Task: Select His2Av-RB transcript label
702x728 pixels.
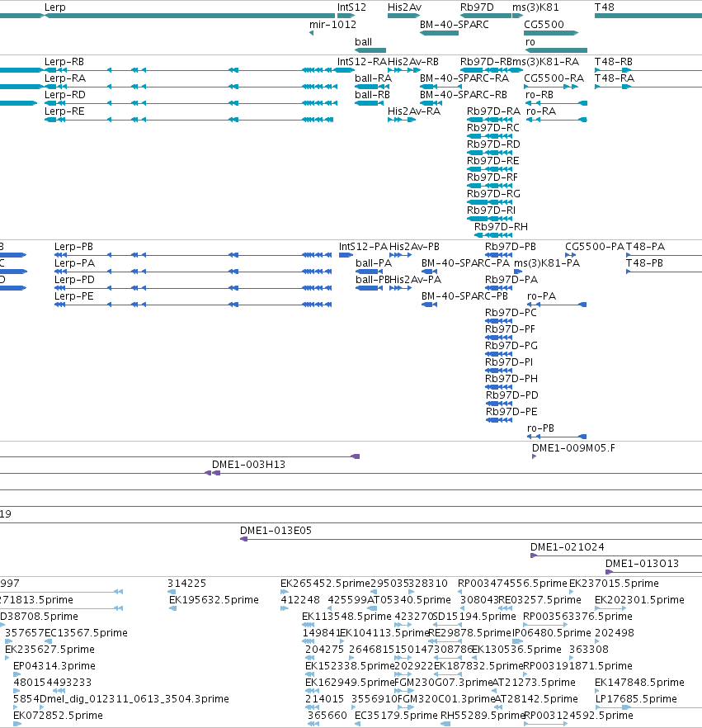Action: [413, 62]
